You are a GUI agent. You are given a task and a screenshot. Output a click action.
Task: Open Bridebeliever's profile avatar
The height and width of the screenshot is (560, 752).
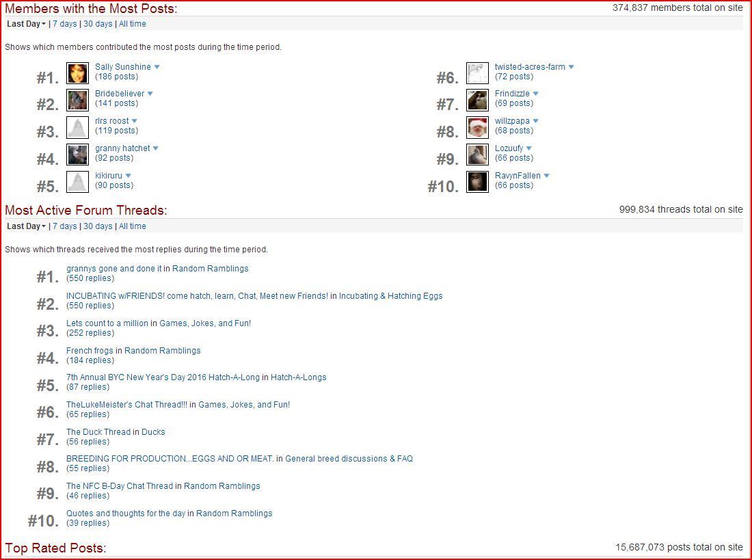(x=77, y=100)
